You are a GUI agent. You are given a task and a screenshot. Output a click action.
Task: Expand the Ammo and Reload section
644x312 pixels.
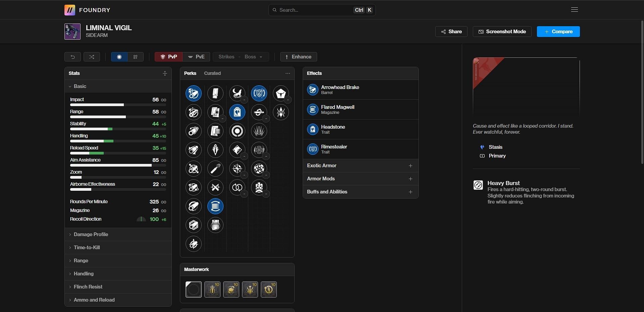coord(118,300)
